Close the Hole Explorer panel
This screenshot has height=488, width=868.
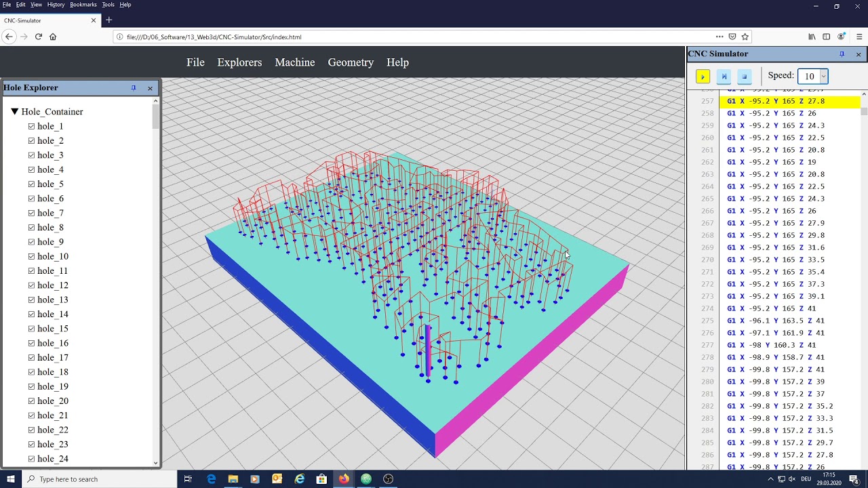[150, 88]
